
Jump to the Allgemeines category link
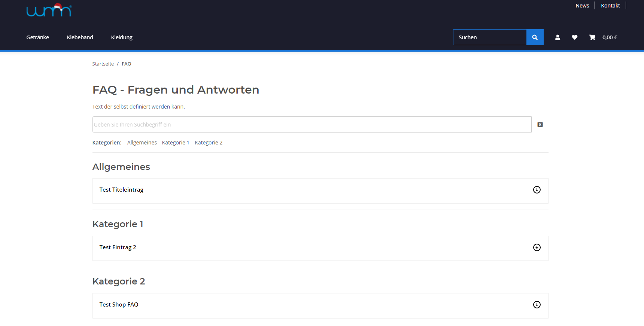coord(142,143)
